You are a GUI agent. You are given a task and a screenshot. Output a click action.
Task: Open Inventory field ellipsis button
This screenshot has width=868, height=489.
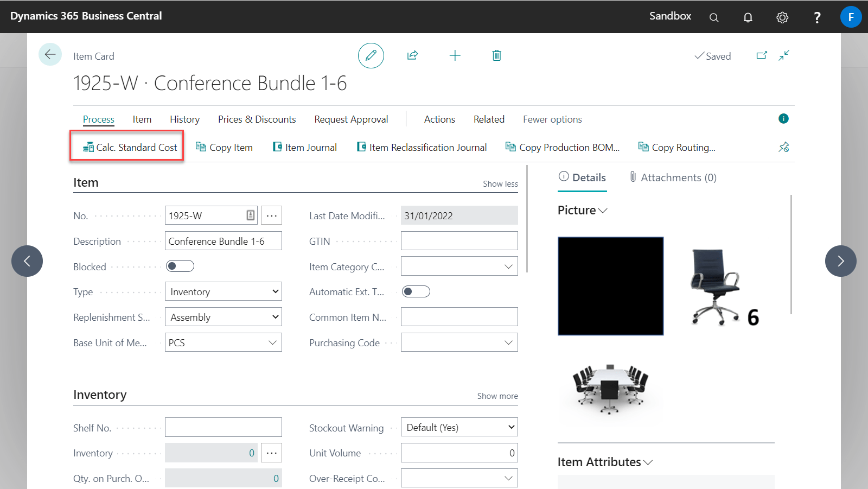click(x=272, y=453)
